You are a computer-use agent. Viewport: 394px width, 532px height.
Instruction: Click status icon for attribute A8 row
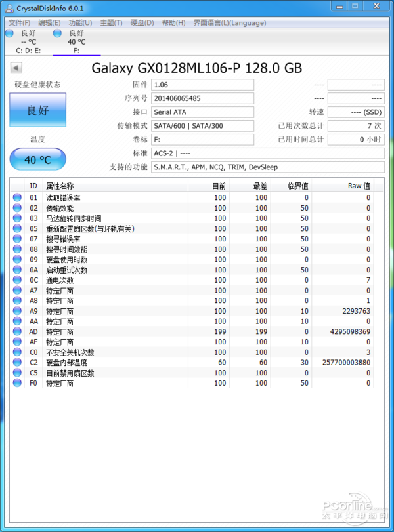17,300
